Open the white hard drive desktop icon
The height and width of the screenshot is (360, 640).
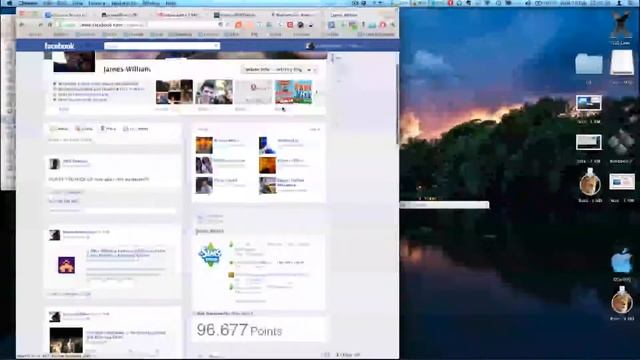622,63
